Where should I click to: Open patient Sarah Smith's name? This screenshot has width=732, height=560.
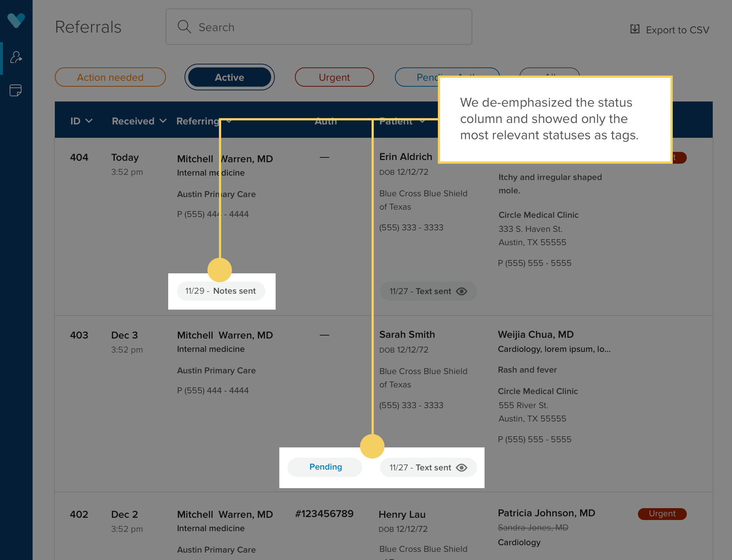[x=407, y=334]
